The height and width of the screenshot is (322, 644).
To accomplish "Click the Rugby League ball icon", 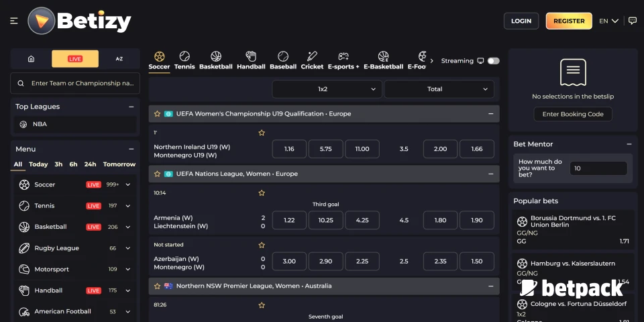I will [24, 248].
